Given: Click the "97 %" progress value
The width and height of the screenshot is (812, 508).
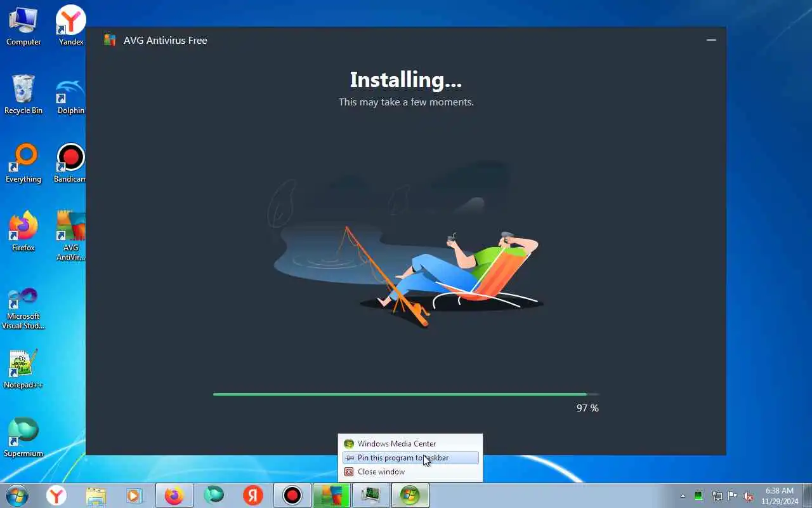Looking at the screenshot, I should point(587,408).
